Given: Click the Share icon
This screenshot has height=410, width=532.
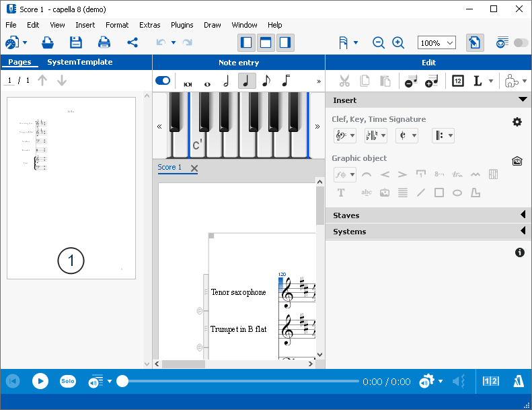Looking at the screenshot, I should click(x=132, y=42).
